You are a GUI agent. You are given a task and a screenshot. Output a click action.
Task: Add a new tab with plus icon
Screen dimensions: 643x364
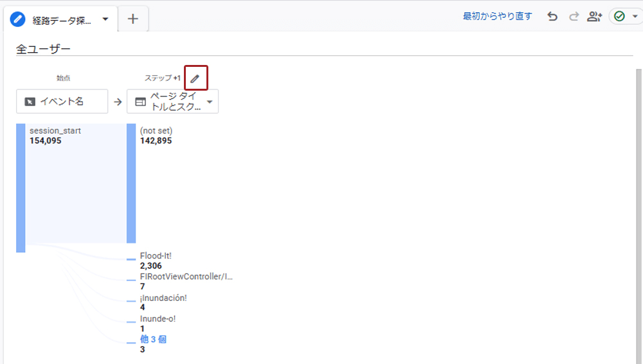[x=133, y=19]
